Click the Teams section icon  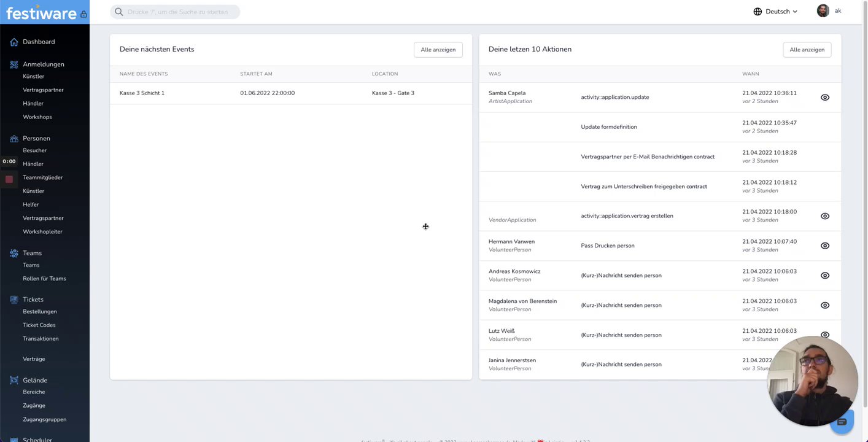[14, 253]
